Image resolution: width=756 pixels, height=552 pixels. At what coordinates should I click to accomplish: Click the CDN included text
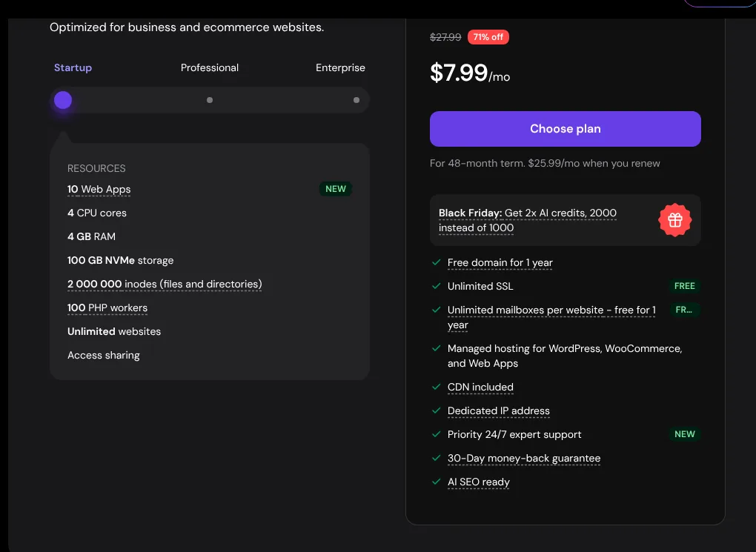480,387
